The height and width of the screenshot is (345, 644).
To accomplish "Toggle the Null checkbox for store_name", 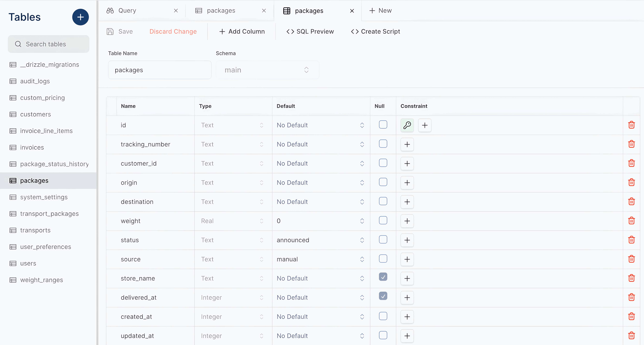I will click(383, 277).
